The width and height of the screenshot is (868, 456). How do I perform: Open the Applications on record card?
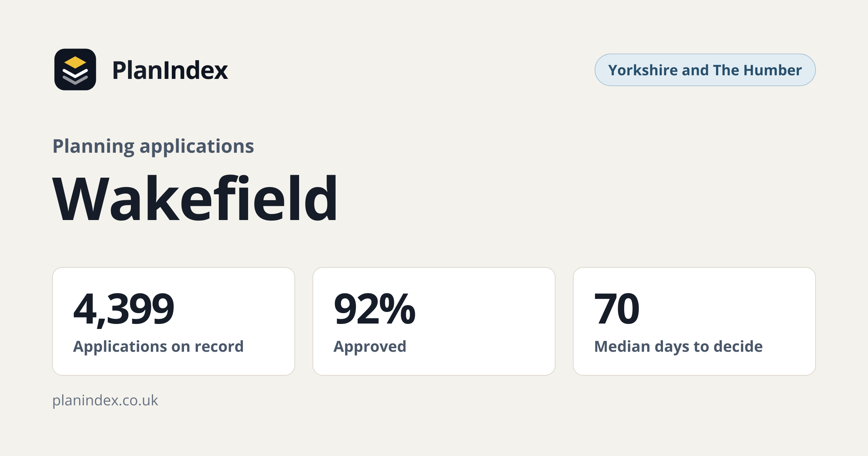pos(174,321)
